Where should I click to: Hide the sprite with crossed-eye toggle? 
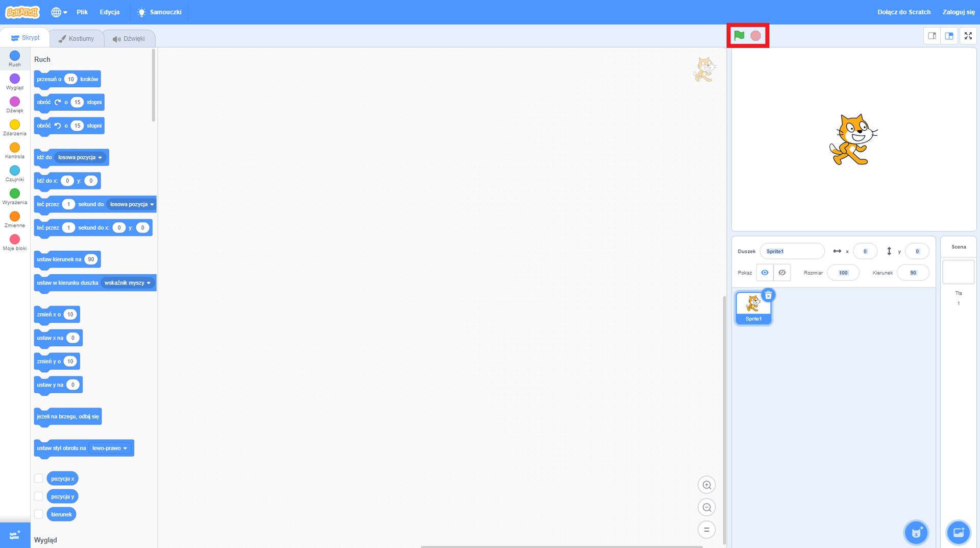pos(782,273)
